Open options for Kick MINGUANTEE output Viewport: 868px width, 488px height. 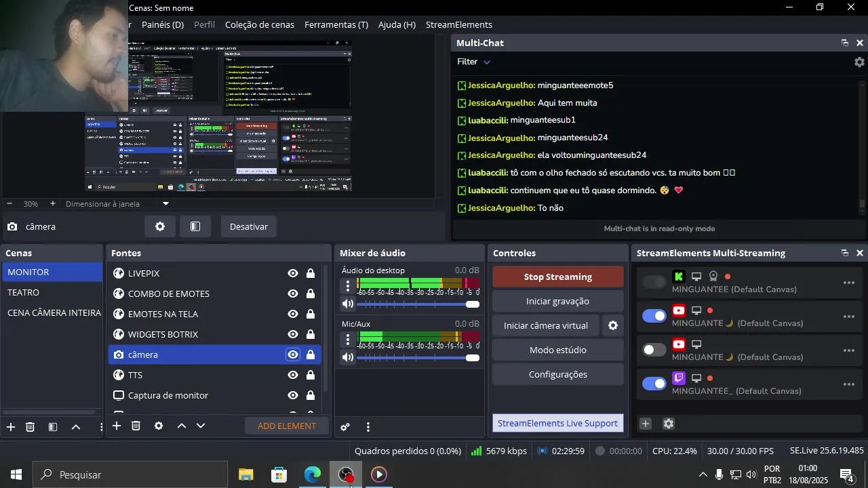(x=849, y=283)
